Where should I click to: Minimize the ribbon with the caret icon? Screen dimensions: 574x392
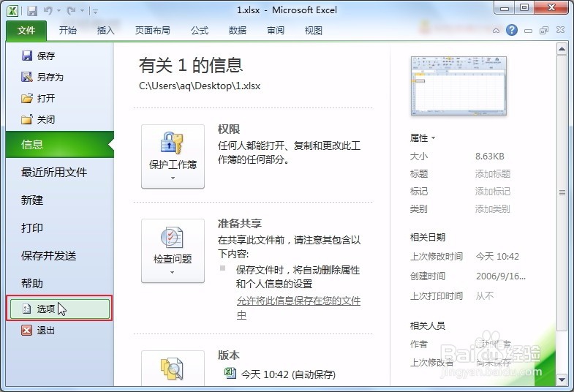point(496,31)
